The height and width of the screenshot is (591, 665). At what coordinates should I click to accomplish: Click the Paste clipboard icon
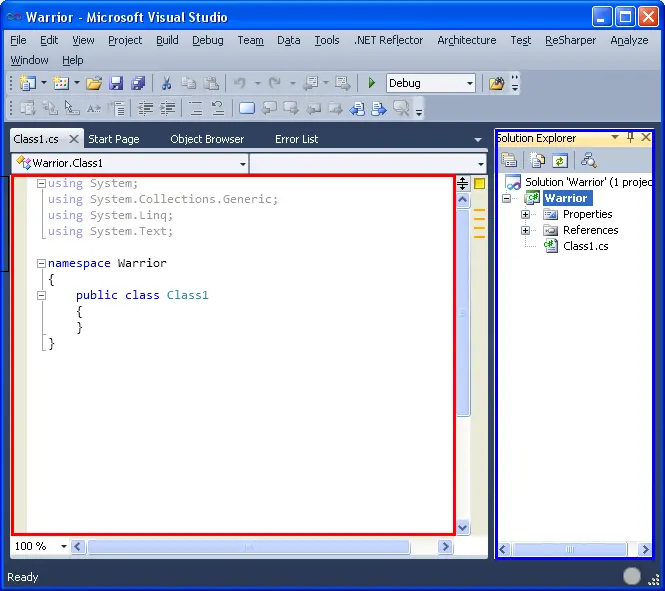pos(211,83)
